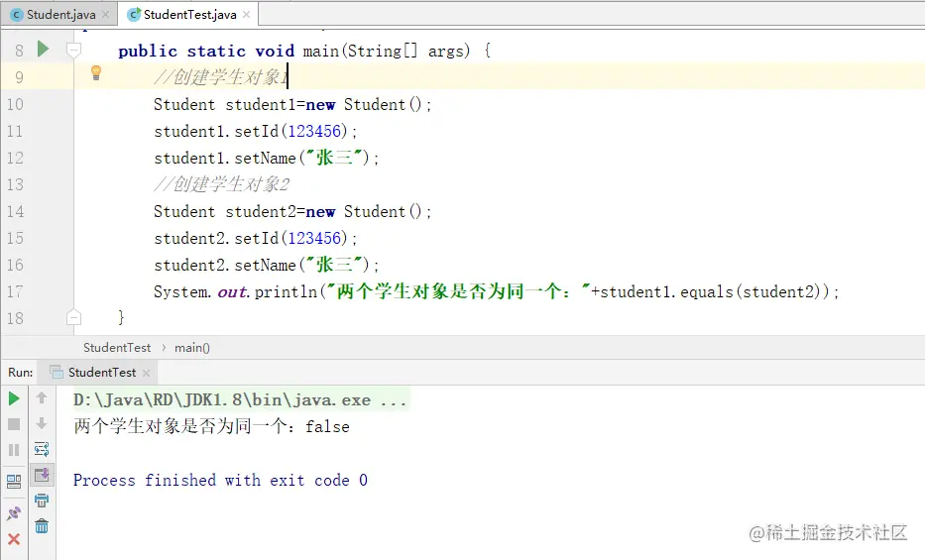Close the Student.java editor tab
Image resolution: width=925 pixels, height=560 pixels.
pos(106,14)
